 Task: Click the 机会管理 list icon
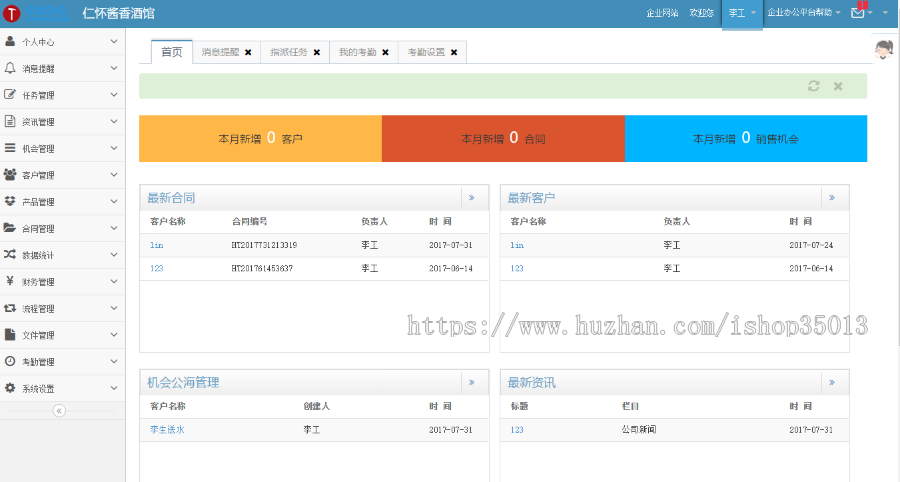point(10,147)
